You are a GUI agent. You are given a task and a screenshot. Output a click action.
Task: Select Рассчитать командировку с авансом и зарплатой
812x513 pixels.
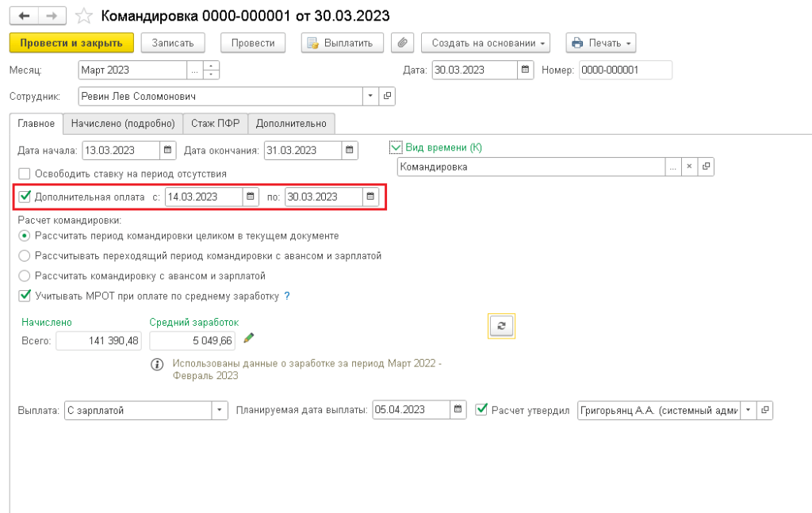point(25,276)
